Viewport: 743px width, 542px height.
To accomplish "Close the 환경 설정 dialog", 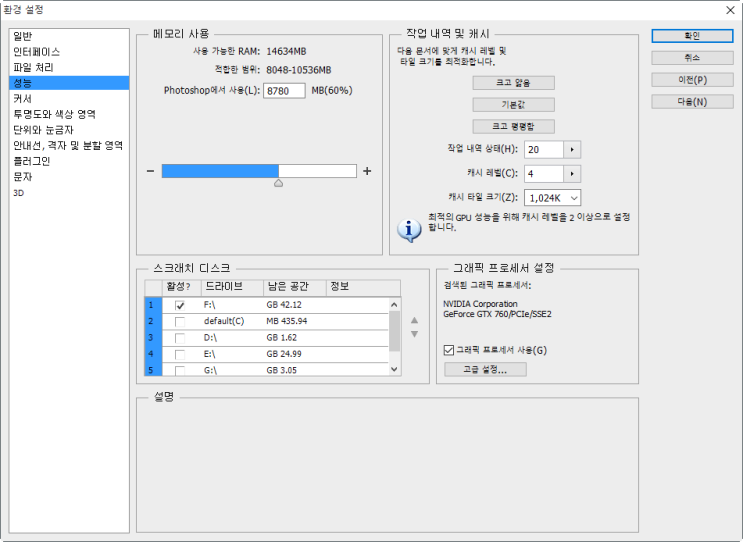I will pos(730,10).
